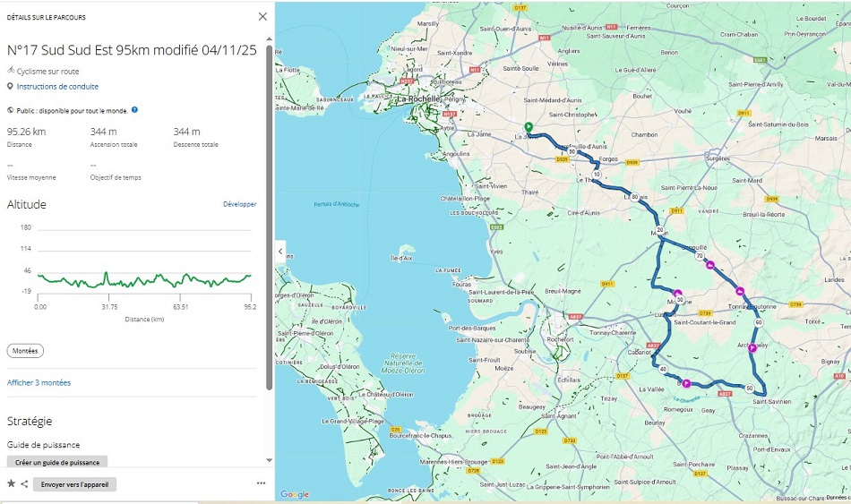Click the 70 km route marker
This screenshot has height=504, width=851.
click(698, 255)
